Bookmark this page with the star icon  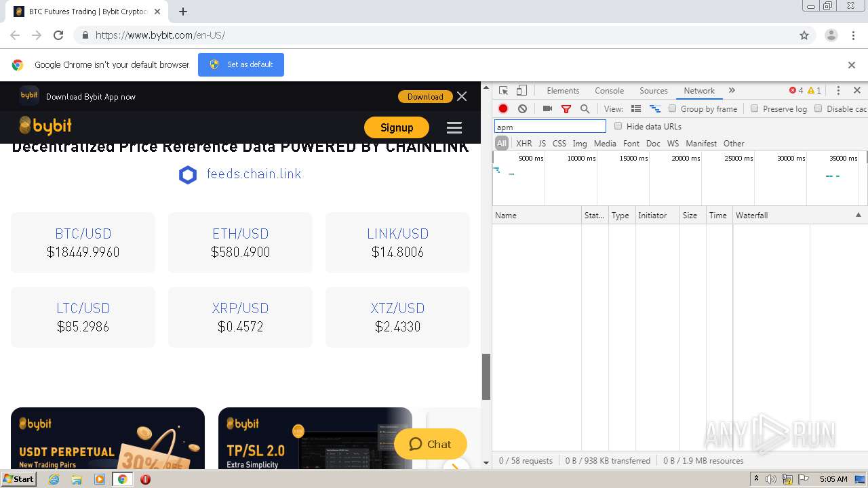pos(804,35)
